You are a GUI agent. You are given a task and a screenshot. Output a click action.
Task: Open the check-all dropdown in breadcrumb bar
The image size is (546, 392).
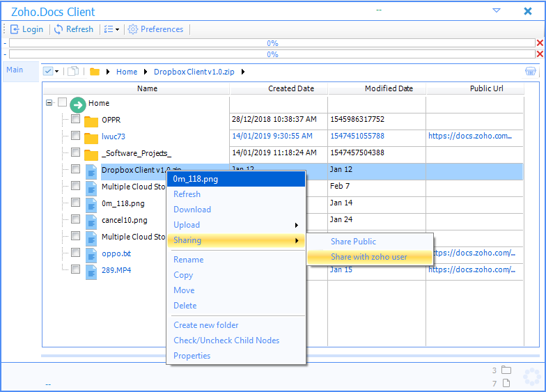[x=57, y=71]
